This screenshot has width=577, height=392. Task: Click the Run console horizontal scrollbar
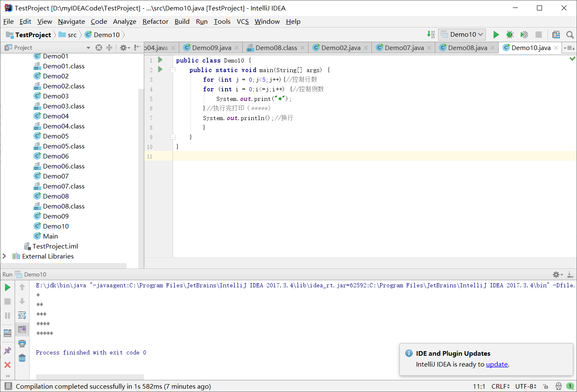90,377
